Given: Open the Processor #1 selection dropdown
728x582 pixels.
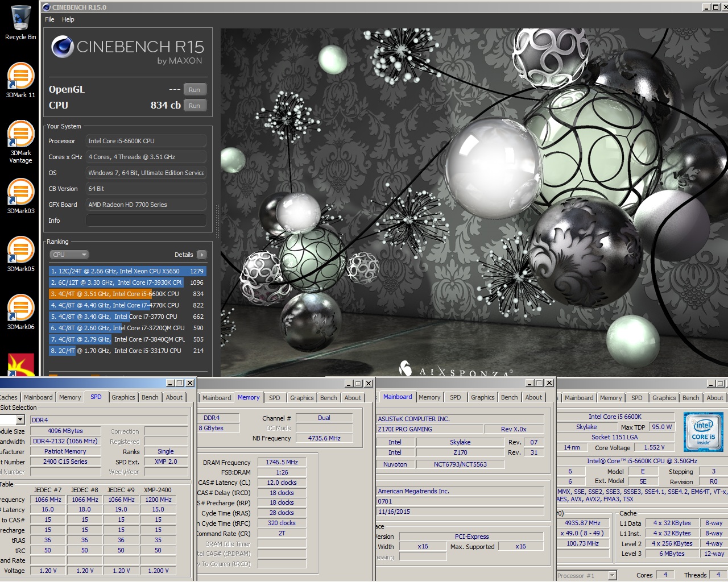Looking at the screenshot, I should (x=613, y=576).
